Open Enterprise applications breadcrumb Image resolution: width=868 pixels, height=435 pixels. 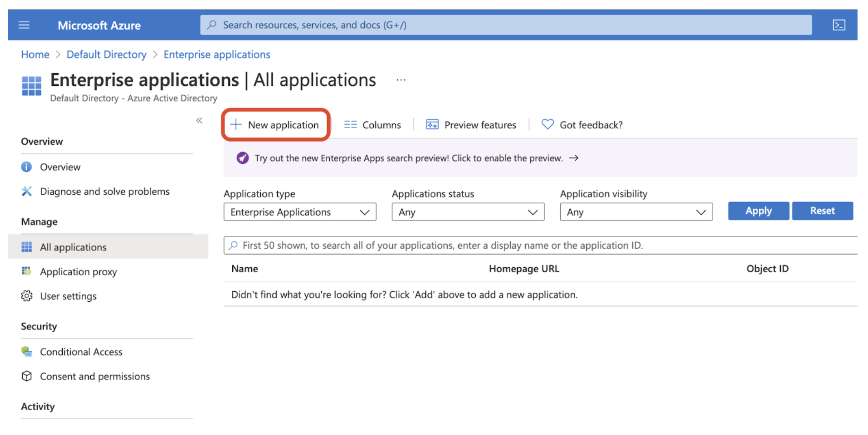click(x=217, y=54)
